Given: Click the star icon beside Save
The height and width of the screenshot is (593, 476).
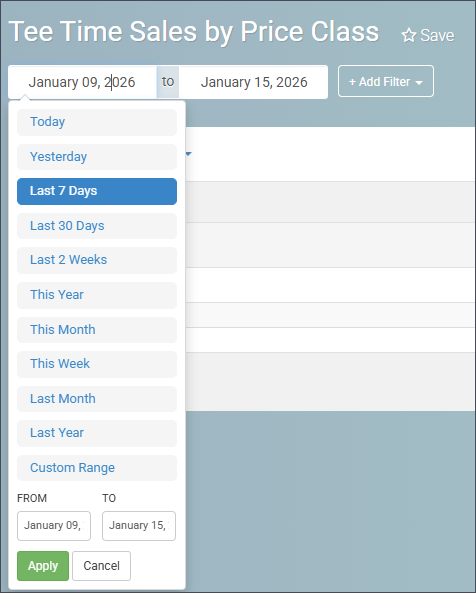Looking at the screenshot, I should [x=409, y=36].
